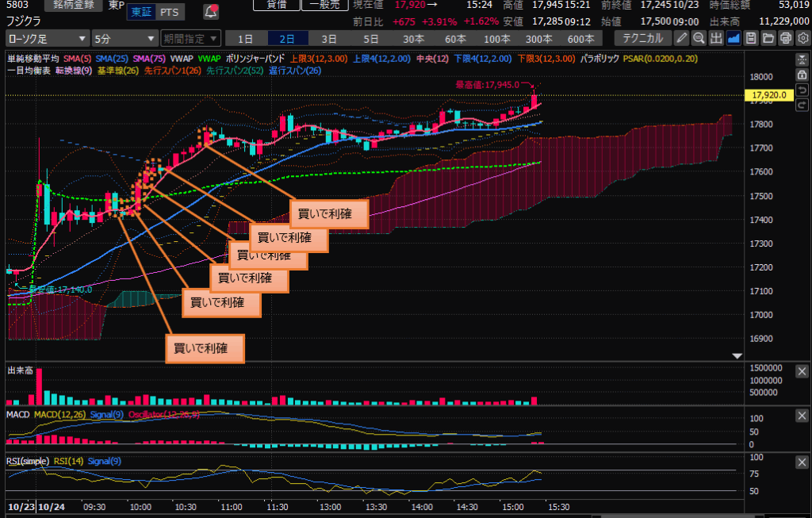
Task: Open the folder icon to load chart
Action: coord(768,38)
